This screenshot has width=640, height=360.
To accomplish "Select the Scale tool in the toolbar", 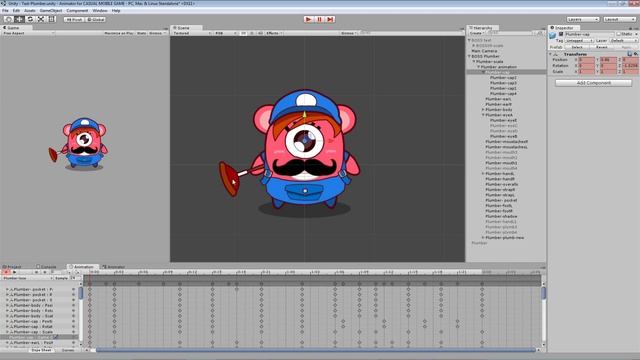I will coord(41,19).
